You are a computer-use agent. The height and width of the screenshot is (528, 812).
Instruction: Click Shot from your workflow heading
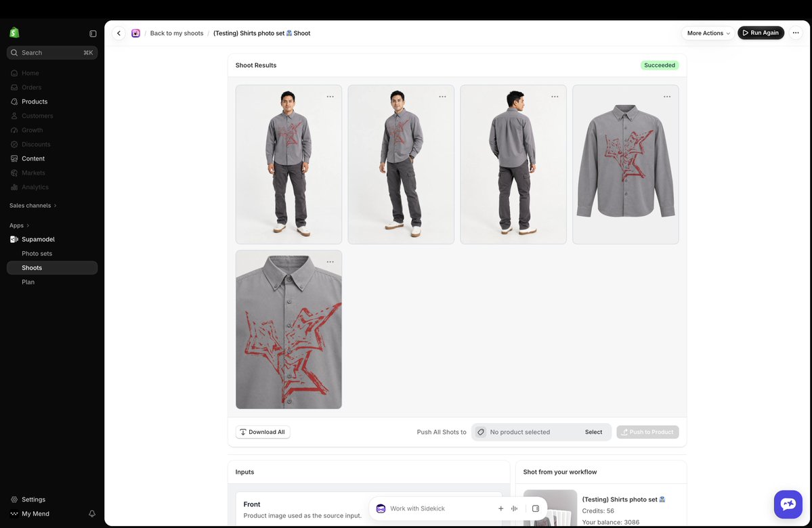tap(560, 472)
